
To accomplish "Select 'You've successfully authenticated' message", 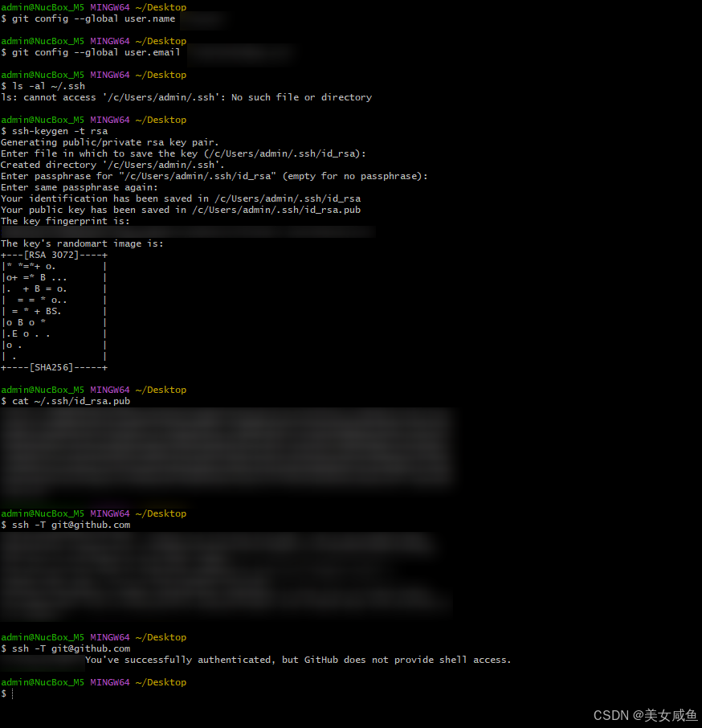I will coord(298,660).
